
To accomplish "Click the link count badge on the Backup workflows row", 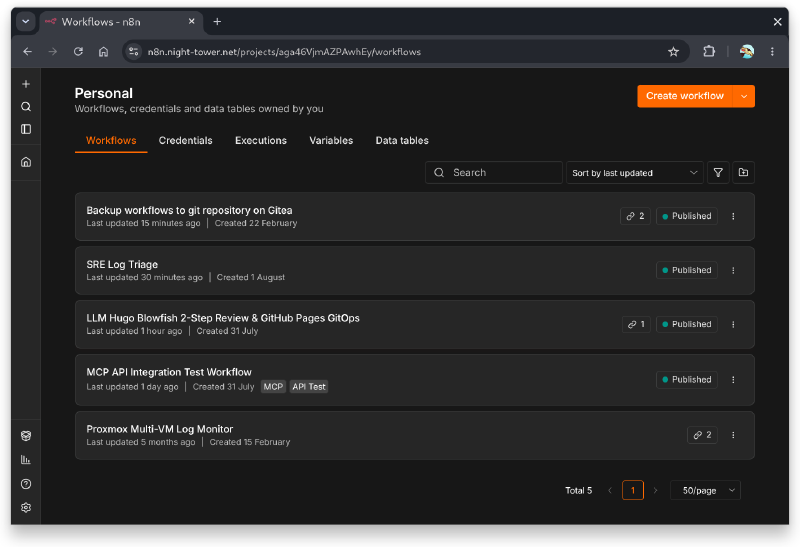I will pos(635,216).
